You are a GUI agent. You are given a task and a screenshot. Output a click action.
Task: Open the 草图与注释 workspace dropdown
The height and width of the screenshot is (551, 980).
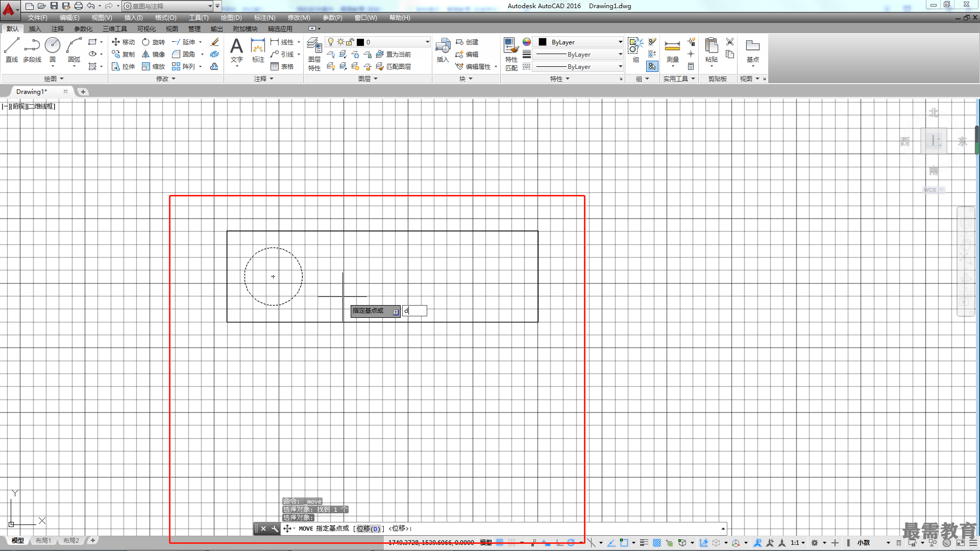tap(168, 6)
